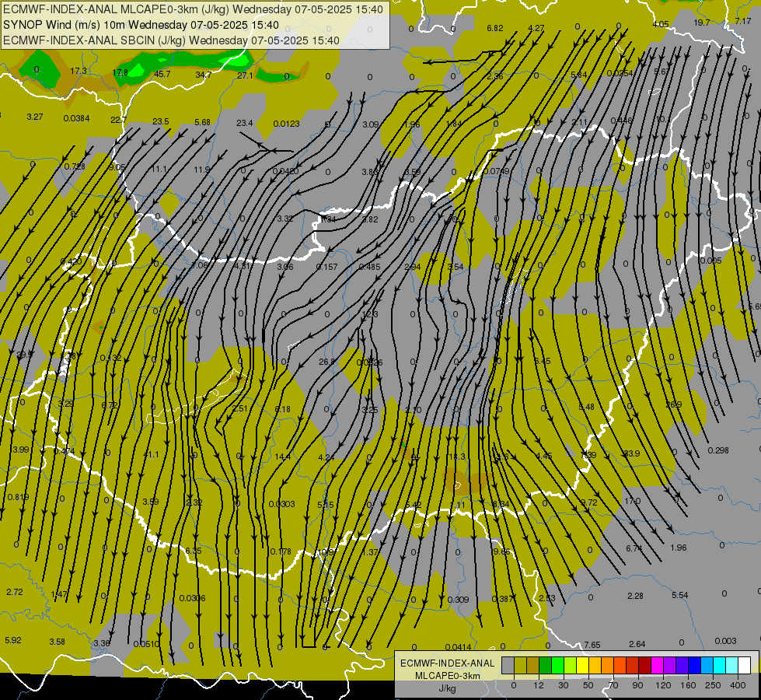Click the legend tick label 400
The image size is (761, 700).
coord(738,685)
